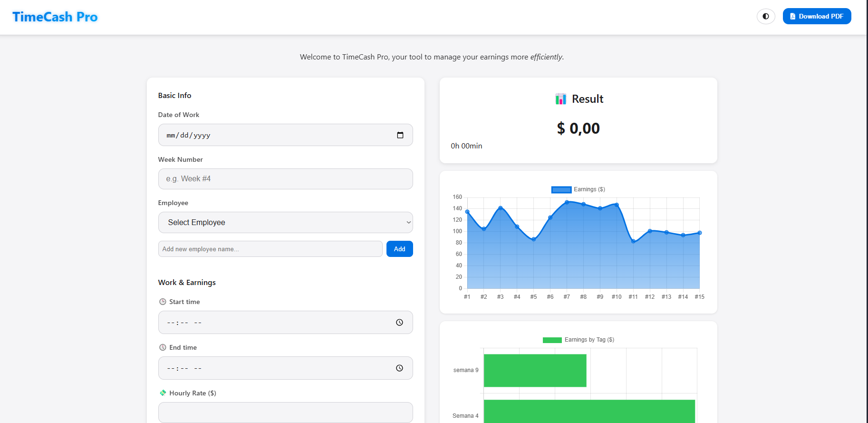Click data point #1 on earnings chart

467,212
